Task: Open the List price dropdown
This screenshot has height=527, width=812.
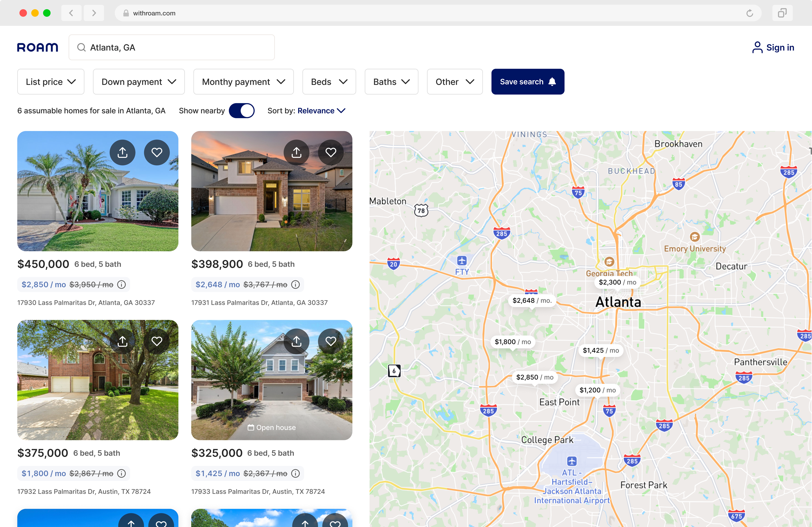Action: pos(51,82)
